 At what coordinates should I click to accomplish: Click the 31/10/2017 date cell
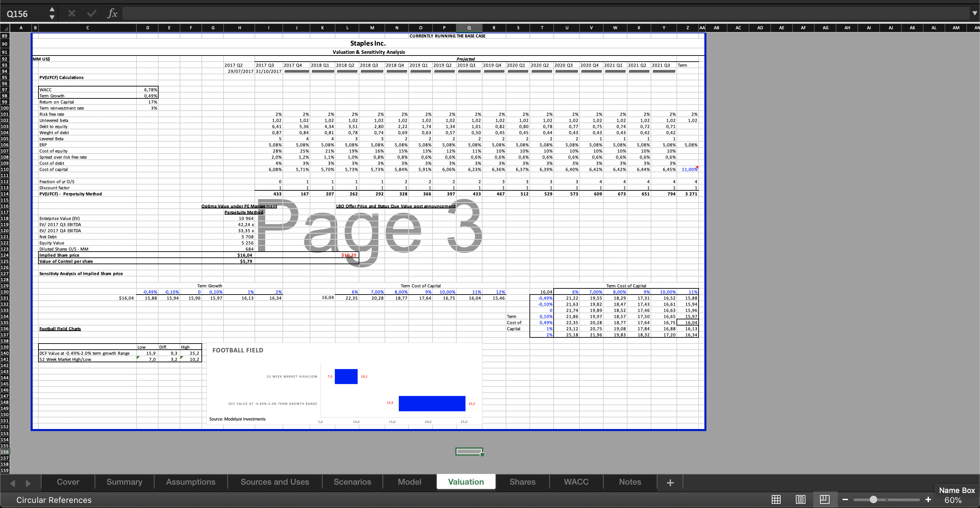(268, 71)
